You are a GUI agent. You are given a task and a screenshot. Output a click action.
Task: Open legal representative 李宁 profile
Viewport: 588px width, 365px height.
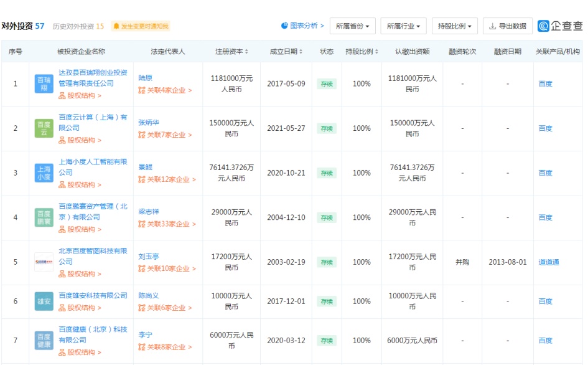(x=145, y=334)
